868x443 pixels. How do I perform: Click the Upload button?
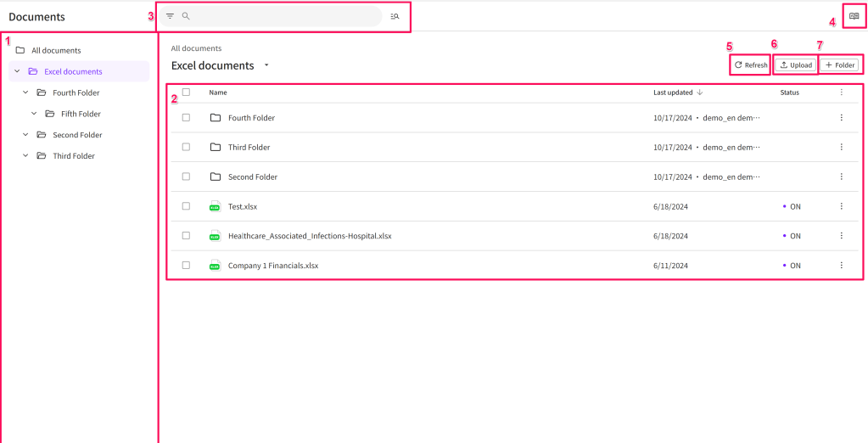[796, 65]
